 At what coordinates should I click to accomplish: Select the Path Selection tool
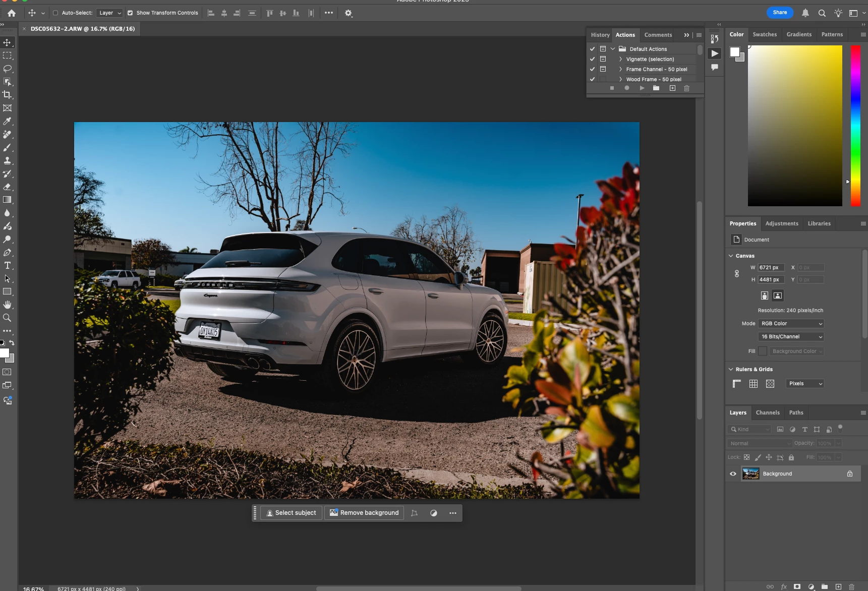click(x=7, y=278)
